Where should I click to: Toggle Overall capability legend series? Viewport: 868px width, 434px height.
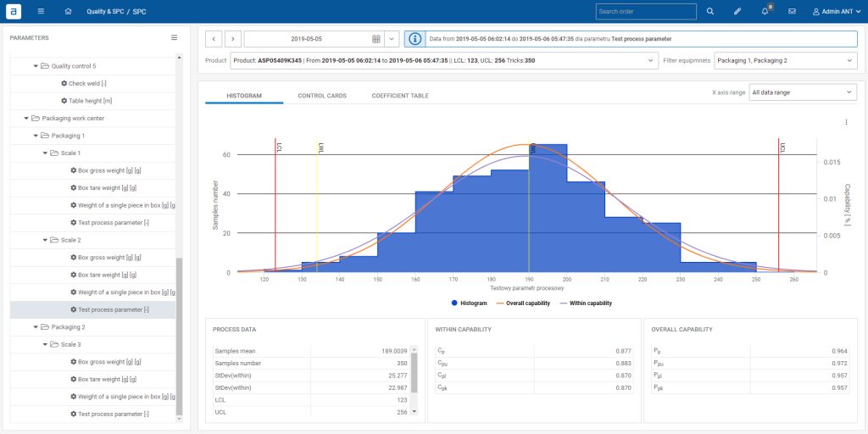click(523, 303)
